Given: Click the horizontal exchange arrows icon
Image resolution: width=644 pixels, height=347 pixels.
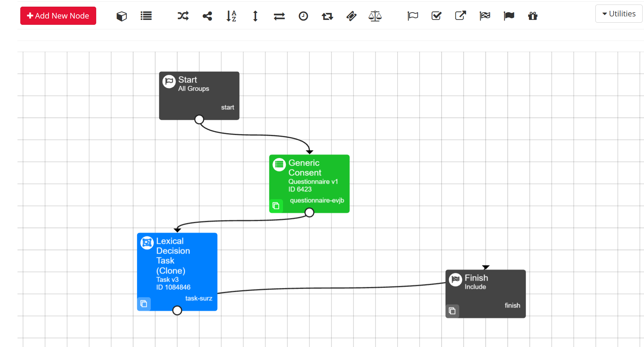Looking at the screenshot, I should (279, 16).
